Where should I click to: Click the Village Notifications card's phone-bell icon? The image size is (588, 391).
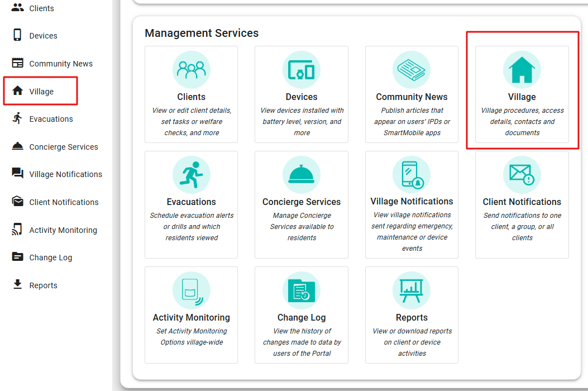[x=412, y=174]
